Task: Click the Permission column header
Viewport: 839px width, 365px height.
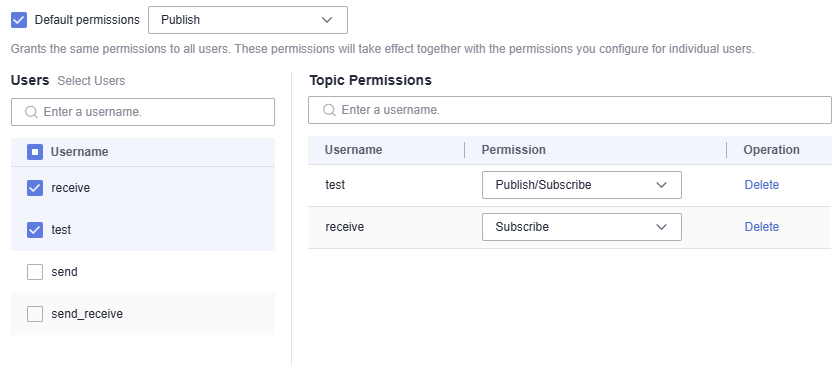Action: pos(513,150)
